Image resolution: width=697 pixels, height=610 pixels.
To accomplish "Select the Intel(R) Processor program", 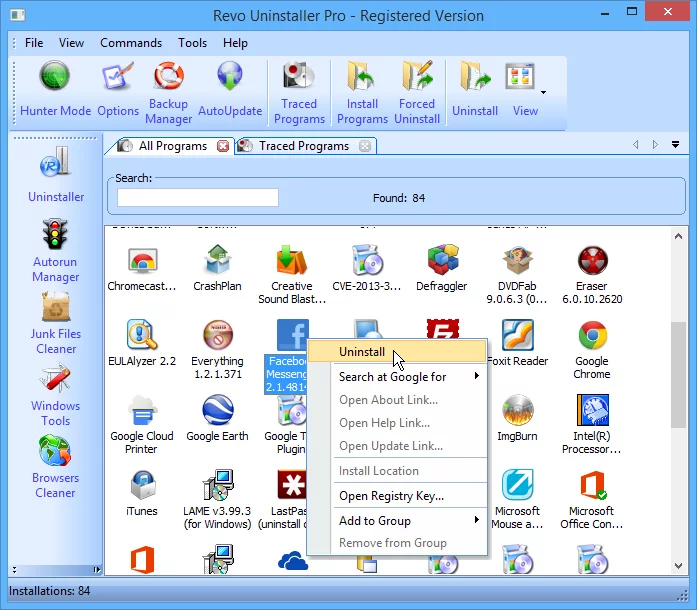I will pyautogui.click(x=592, y=424).
